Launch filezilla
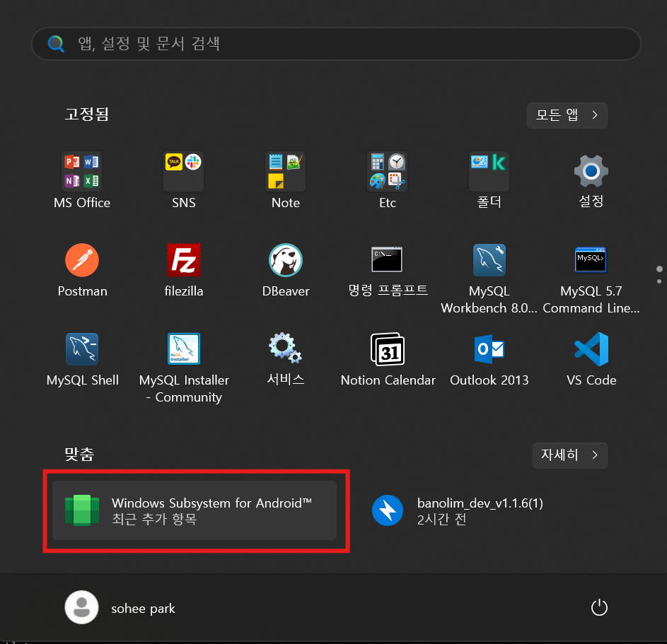Viewport: 667px width, 644px height. click(184, 270)
